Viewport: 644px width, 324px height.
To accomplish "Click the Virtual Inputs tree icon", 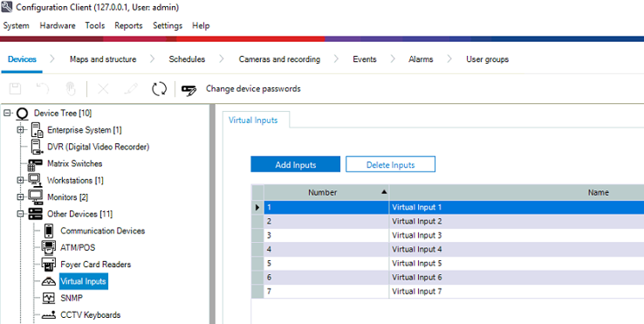I will (x=49, y=282).
